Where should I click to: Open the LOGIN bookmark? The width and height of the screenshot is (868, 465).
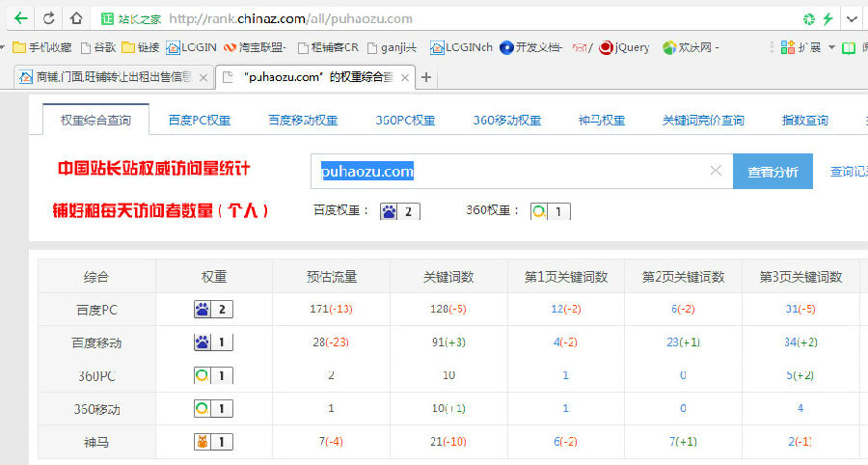coord(192,47)
